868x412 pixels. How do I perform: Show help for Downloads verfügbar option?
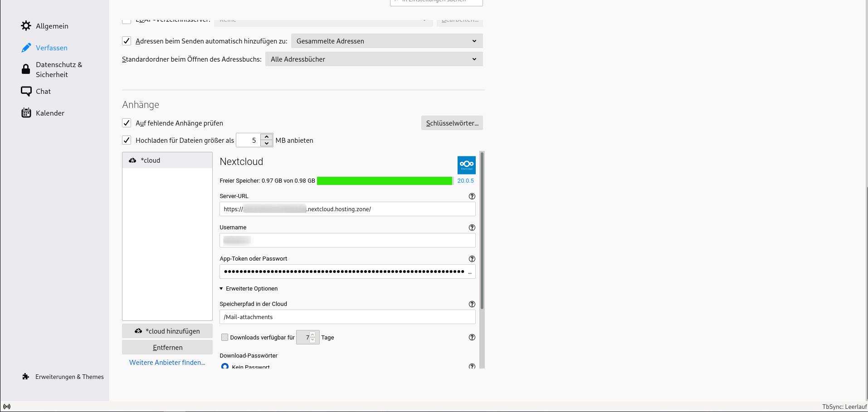coord(472,337)
